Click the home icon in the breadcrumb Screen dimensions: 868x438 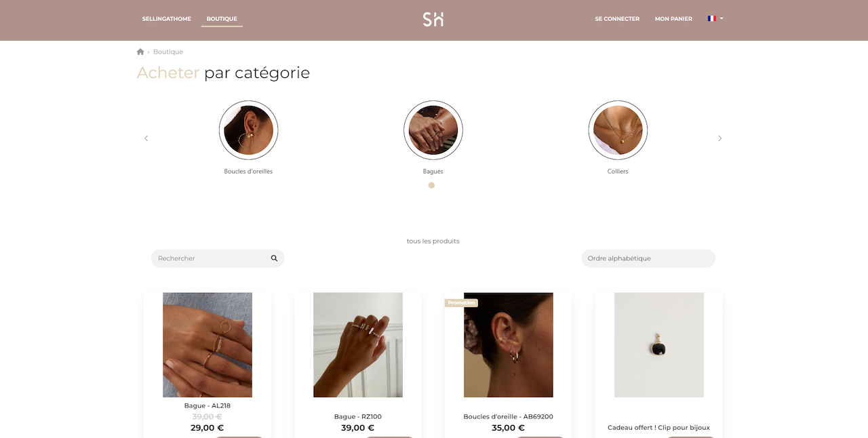[140, 52]
